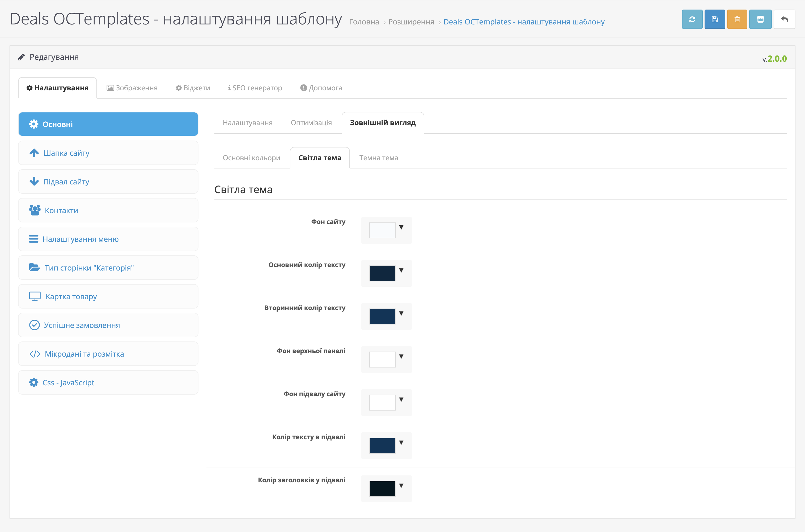Click the save floppy disk icon button
The image size is (805, 532).
pos(714,19)
